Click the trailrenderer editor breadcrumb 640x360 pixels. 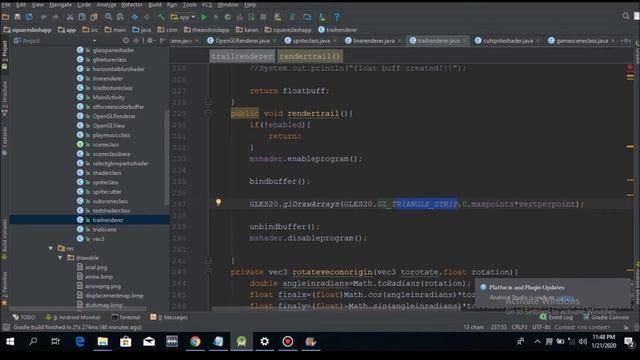tap(242, 56)
